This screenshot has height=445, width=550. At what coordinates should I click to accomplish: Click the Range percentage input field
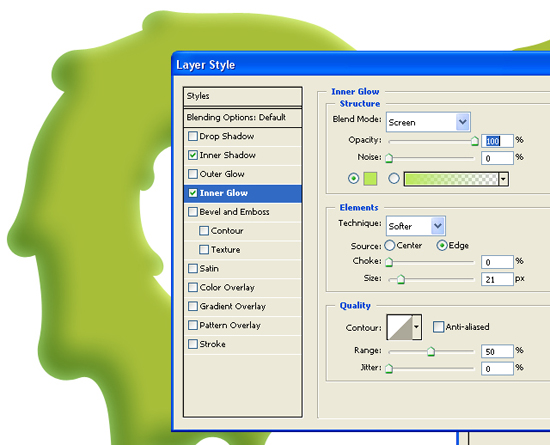coord(497,351)
